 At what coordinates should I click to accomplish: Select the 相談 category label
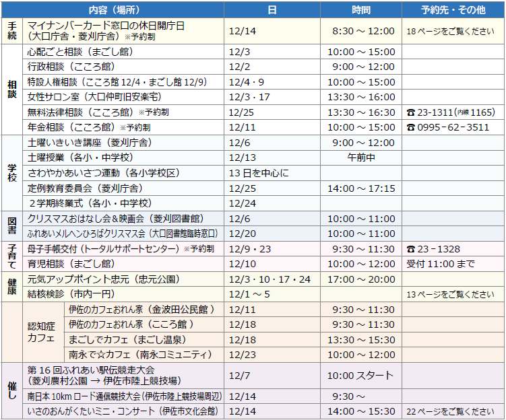coord(12,90)
